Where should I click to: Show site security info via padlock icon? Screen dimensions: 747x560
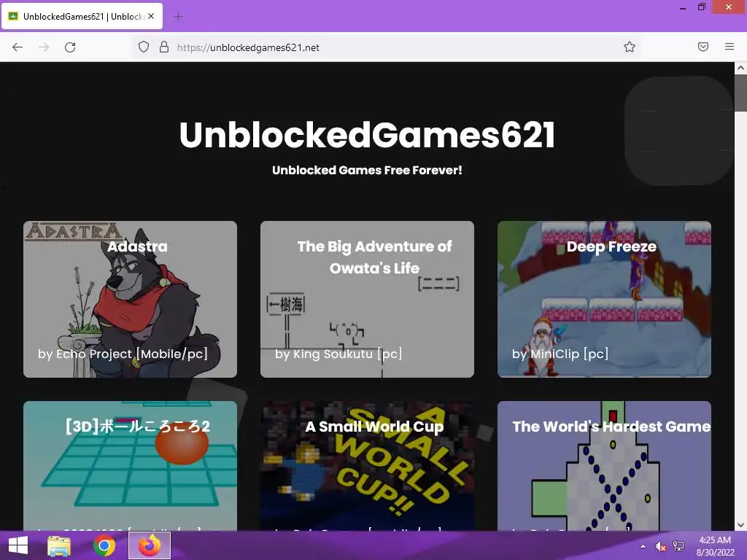click(x=164, y=47)
